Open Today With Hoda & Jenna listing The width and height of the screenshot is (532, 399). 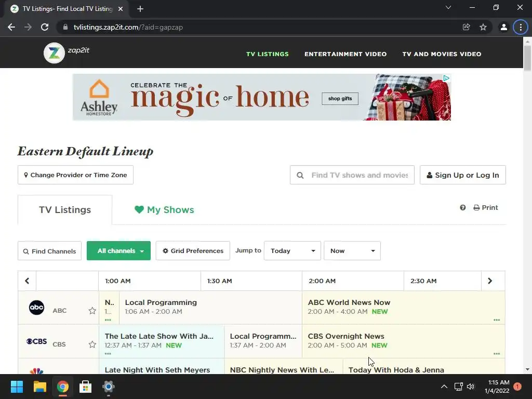pyautogui.click(x=424, y=366)
